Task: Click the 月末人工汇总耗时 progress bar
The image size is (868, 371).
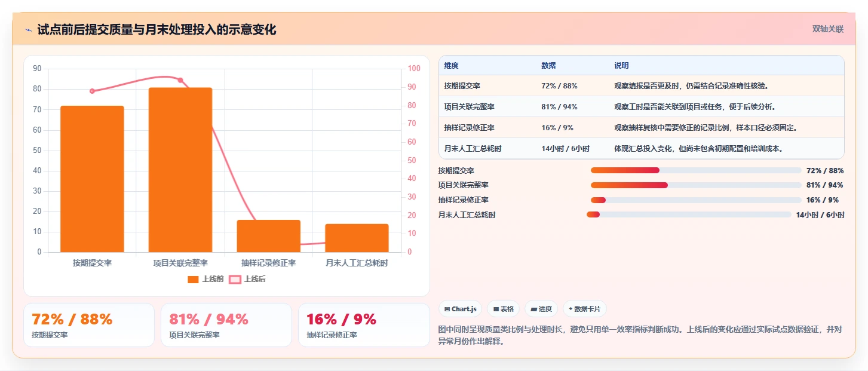Action: [689, 214]
